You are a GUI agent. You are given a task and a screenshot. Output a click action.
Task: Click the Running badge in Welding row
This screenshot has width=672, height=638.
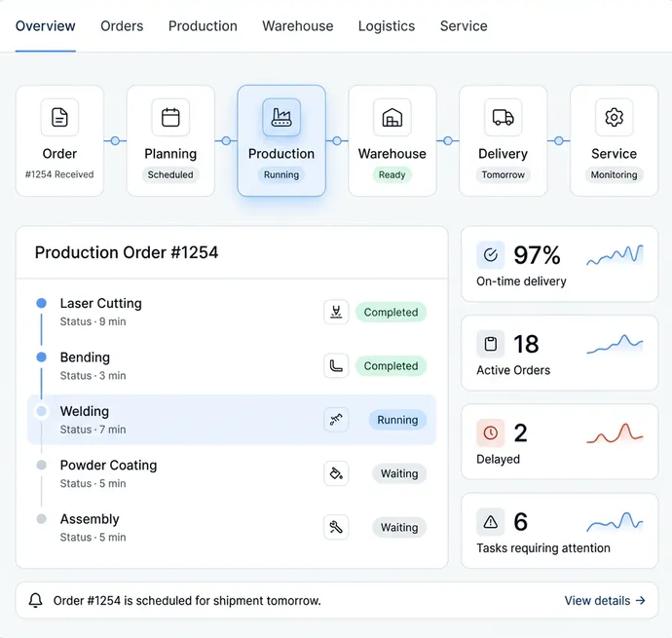(397, 420)
